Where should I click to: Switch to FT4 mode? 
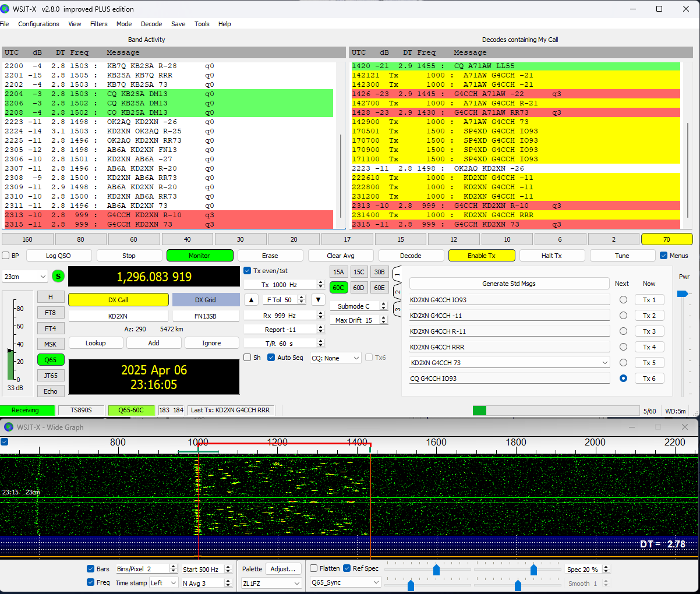coord(51,328)
